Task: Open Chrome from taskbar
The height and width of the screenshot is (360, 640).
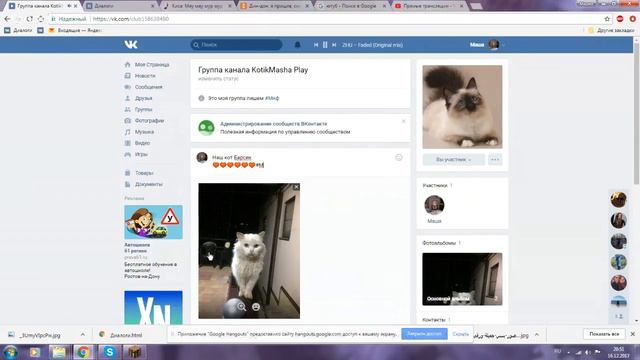Action: [x=83, y=352]
